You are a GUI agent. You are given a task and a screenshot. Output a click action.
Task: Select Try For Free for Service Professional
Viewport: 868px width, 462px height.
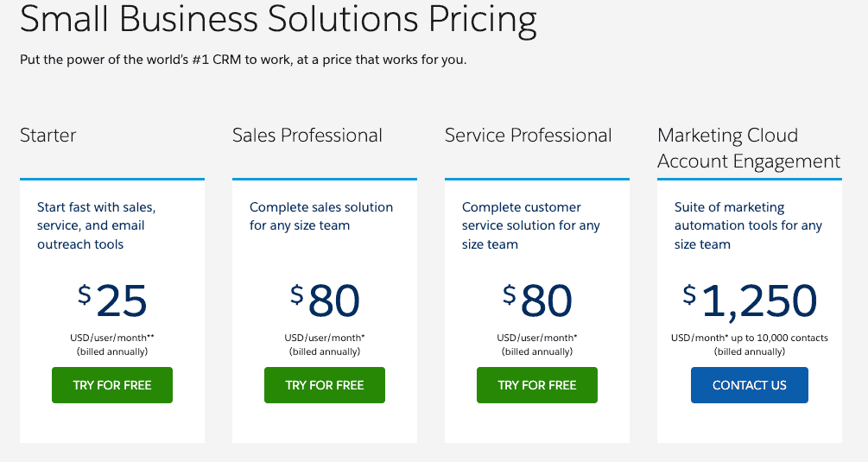click(537, 385)
